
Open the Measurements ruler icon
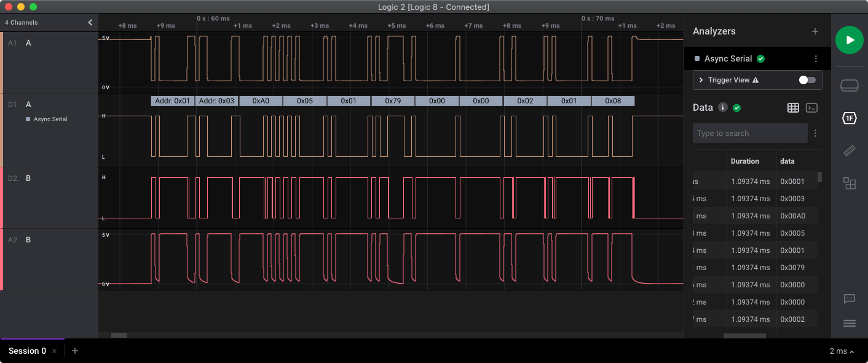pos(849,151)
